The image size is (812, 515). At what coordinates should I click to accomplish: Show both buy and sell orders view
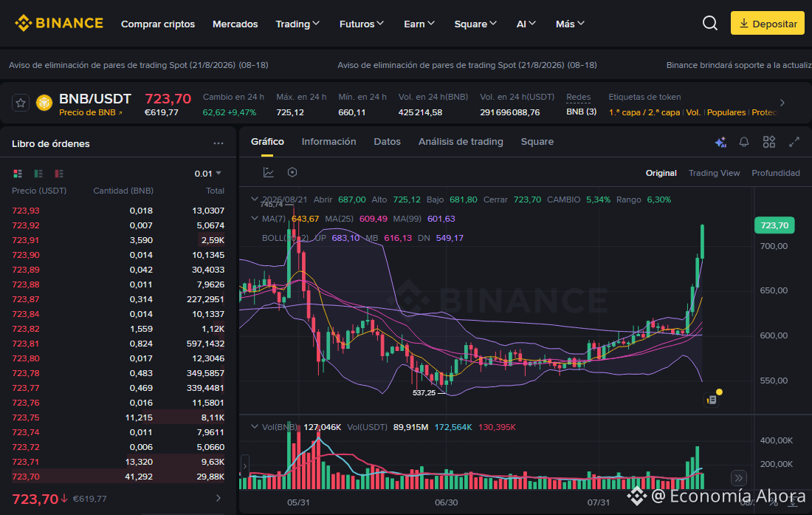[x=18, y=174]
